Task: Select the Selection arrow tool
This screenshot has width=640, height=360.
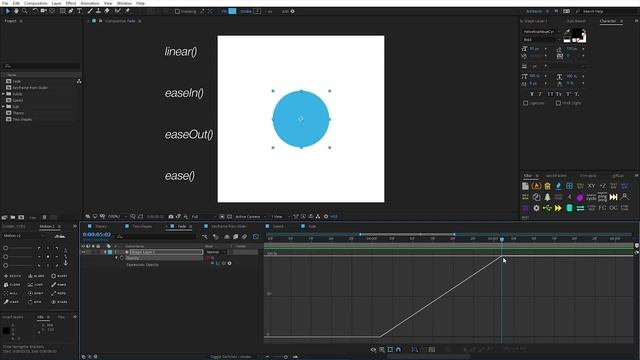Action: (x=8, y=11)
